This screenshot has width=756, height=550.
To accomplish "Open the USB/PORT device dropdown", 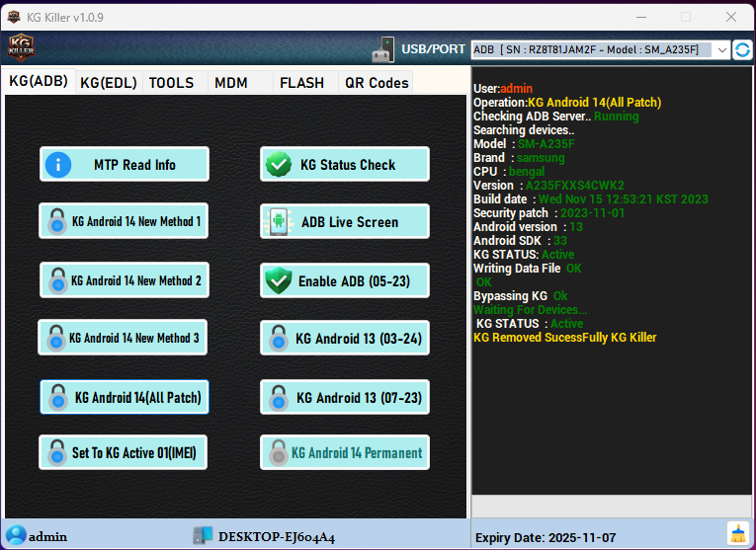I will point(720,49).
